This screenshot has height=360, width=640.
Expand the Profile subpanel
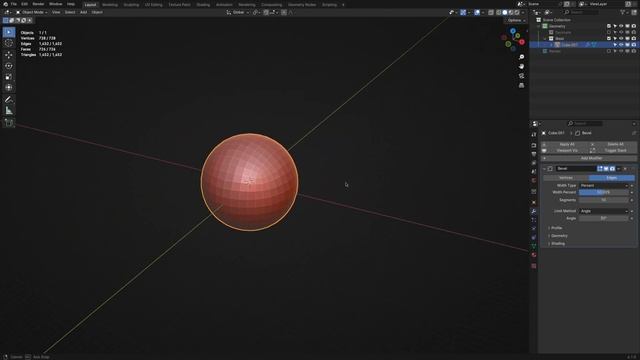(555, 228)
